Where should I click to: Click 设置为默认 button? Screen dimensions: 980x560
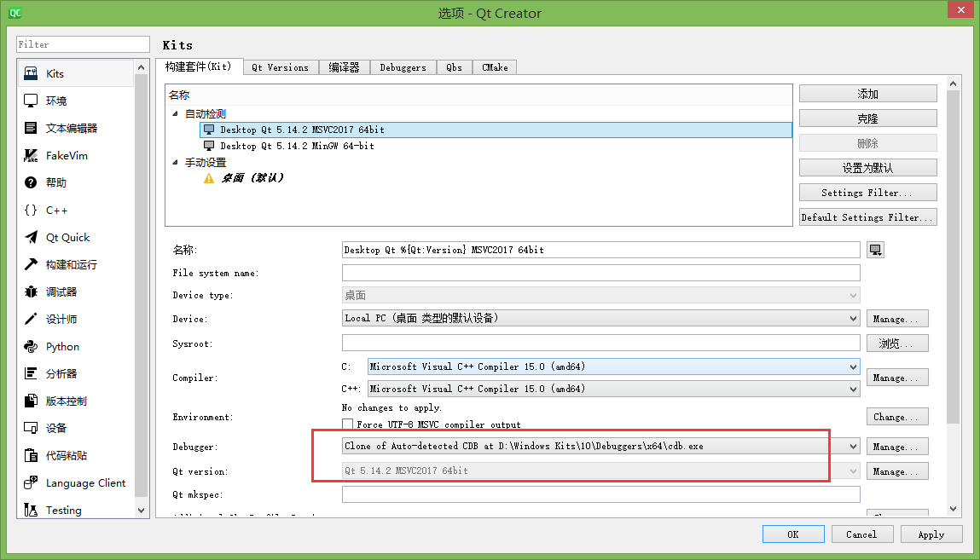[867, 168]
